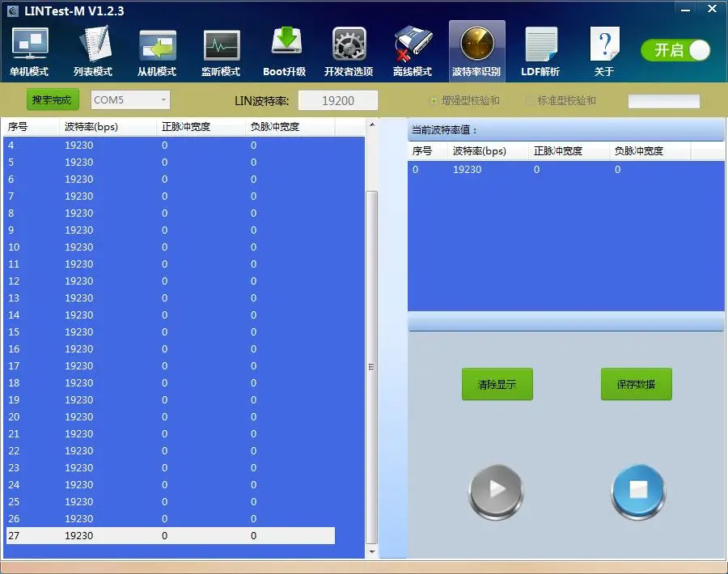This screenshot has height=574, width=728.
Task: Select the 波特率识别 baud rate detection tab
Action: [x=476, y=52]
